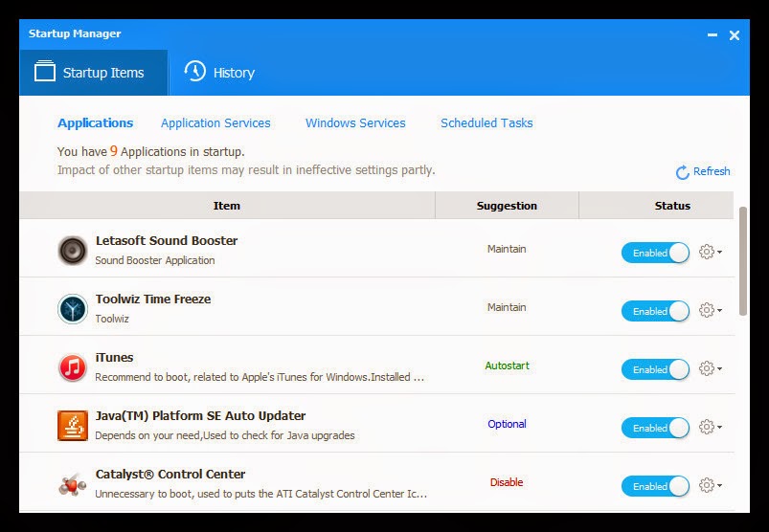Click the green Autostart suggestion for iTunes

click(x=508, y=366)
